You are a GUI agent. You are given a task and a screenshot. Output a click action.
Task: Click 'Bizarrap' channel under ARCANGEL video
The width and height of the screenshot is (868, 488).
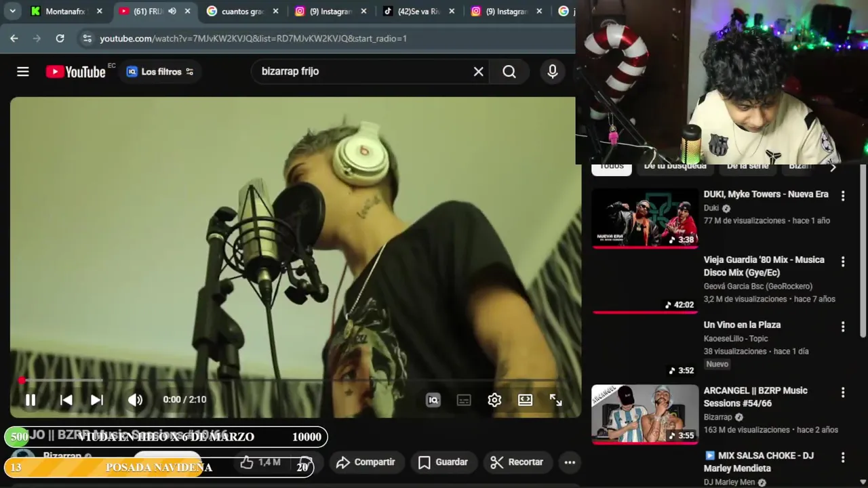coord(717,417)
